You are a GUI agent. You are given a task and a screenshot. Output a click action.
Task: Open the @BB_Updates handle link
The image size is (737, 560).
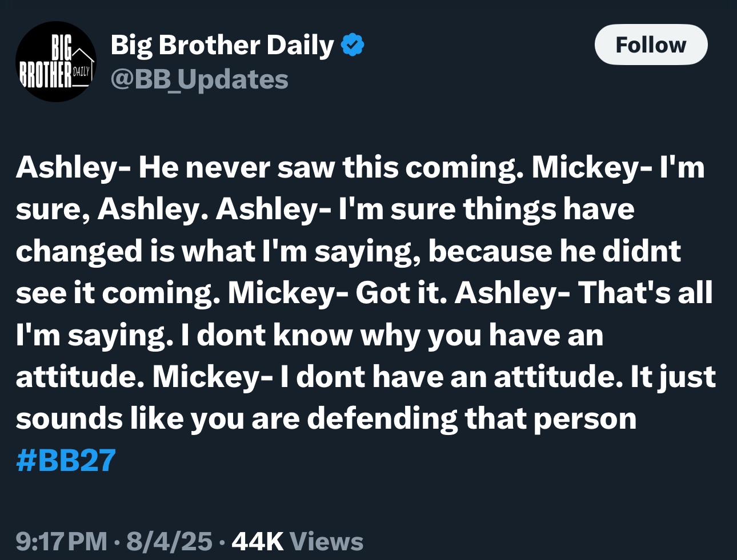pyautogui.click(x=199, y=79)
